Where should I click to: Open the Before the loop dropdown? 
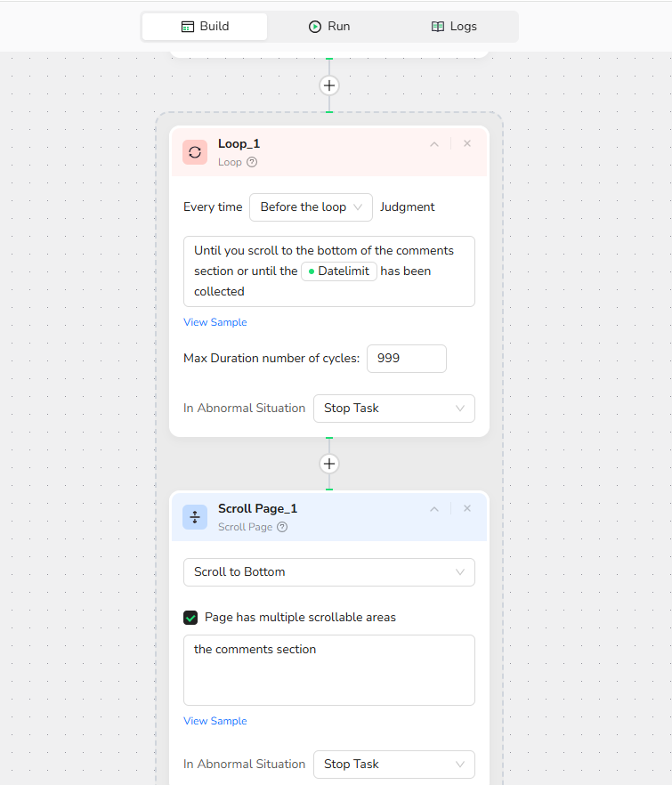click(x=311, y=206)
